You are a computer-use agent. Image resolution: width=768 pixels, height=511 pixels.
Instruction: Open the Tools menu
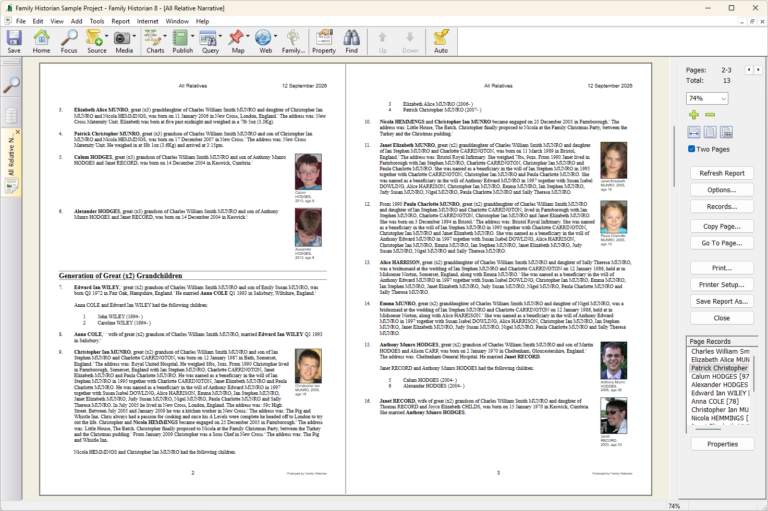(x=97, y=21)
